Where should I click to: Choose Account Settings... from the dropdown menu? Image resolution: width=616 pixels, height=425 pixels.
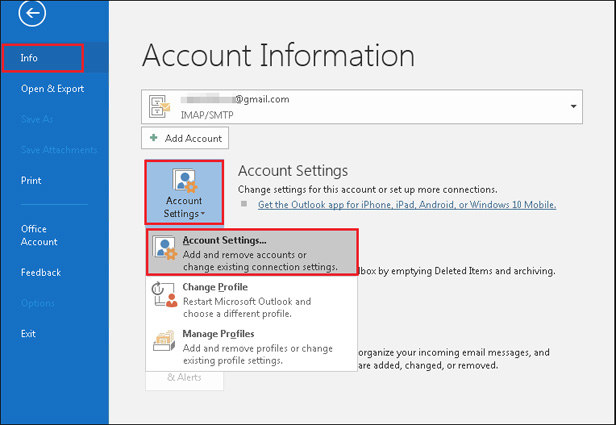252,252
